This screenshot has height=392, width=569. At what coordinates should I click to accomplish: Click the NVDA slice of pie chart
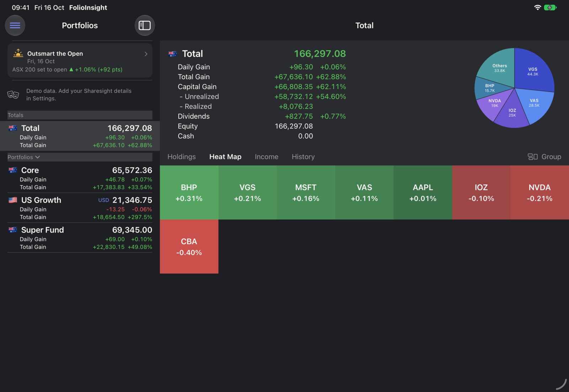(x=495, y=103)
